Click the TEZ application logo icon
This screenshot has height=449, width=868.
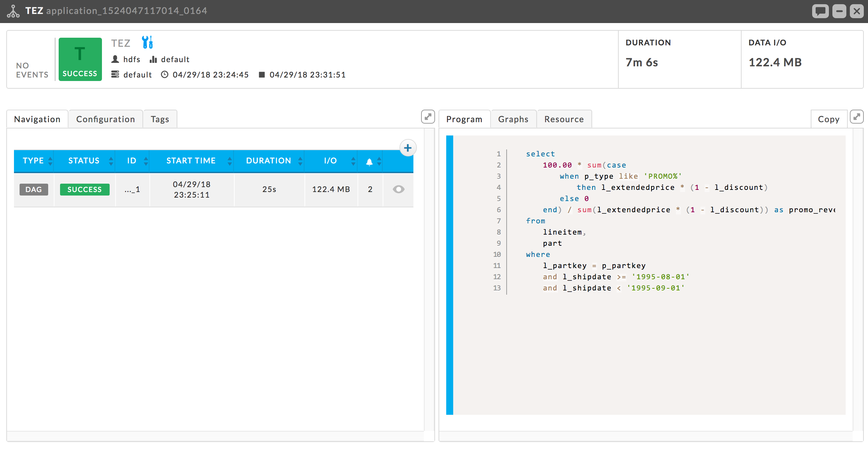[x=13, y=11]
